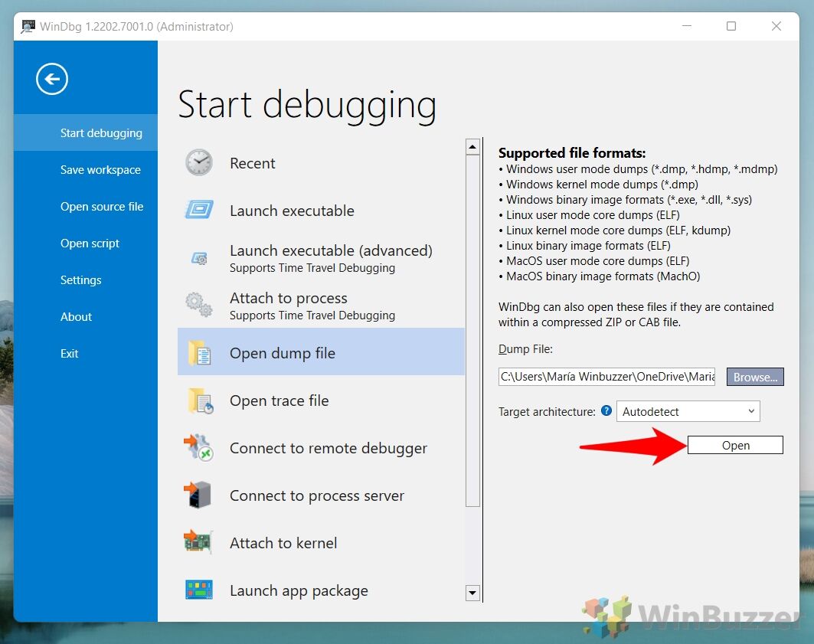Click the Attach to process gears icon
Screen dimensions: 814x644
199,304
